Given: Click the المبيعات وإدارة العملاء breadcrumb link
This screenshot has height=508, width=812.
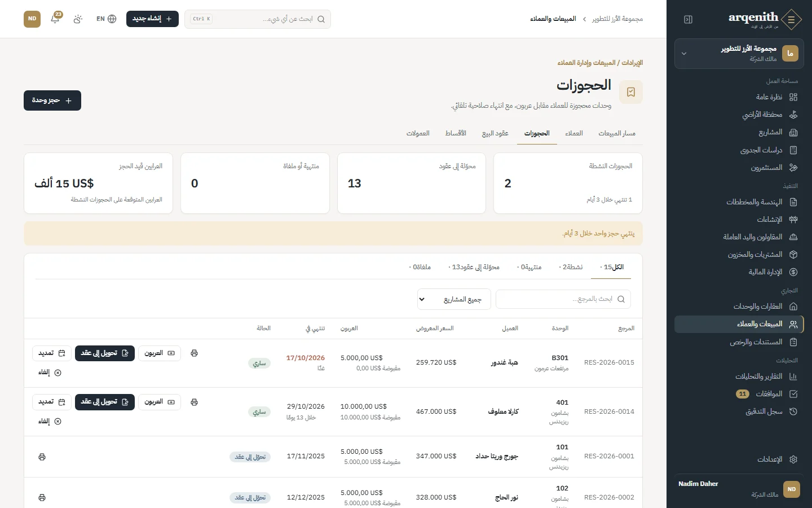Looking at the screenshot, I should coord(586,63).
